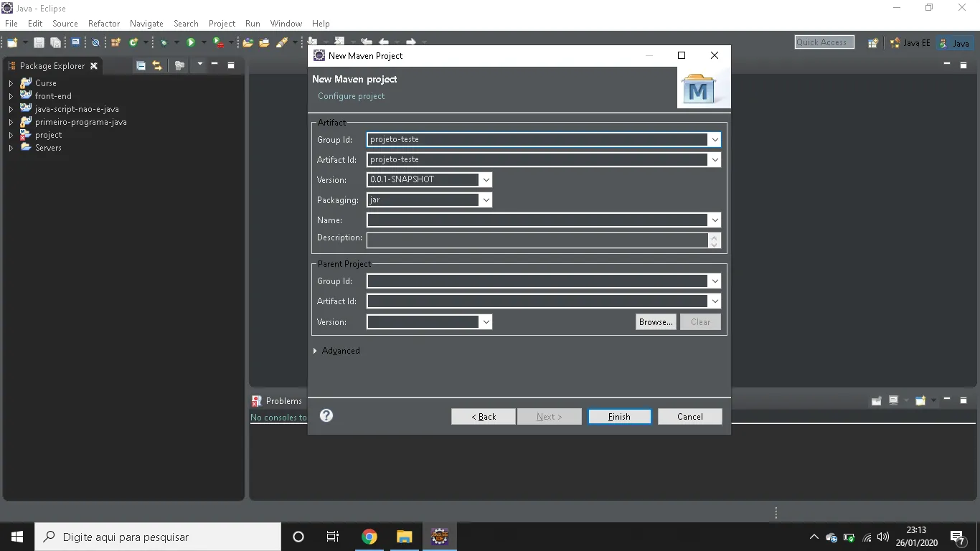Click the Debug bug icon in the toolbar
980x551 pixels.
(x=164, y=43)
